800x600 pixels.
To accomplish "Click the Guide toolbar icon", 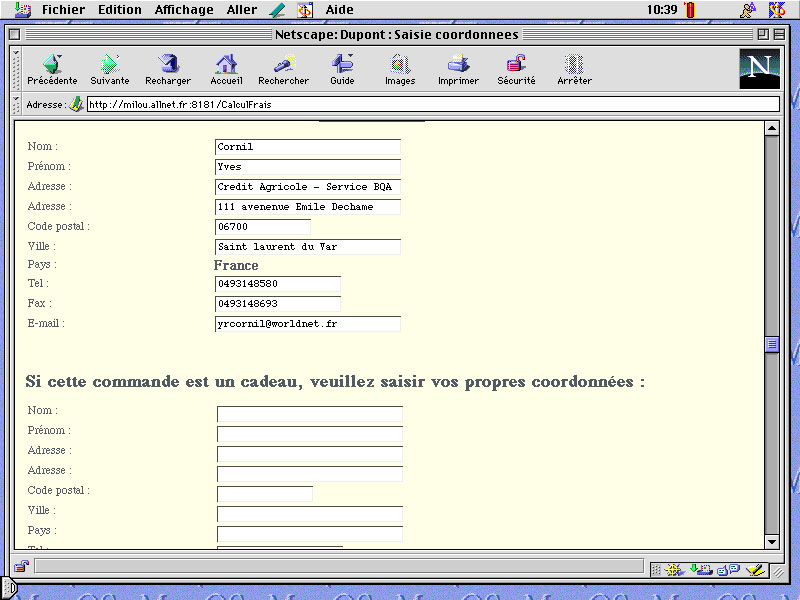I will (342, 64).
